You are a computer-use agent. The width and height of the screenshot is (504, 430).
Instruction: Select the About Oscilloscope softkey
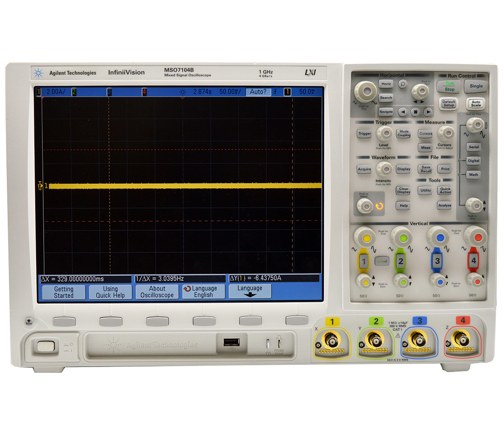click(157, 291)
